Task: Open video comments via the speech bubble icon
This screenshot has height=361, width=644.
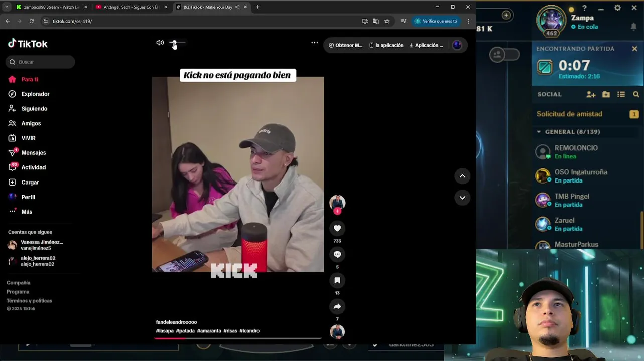Action: (x=337, y=254)
